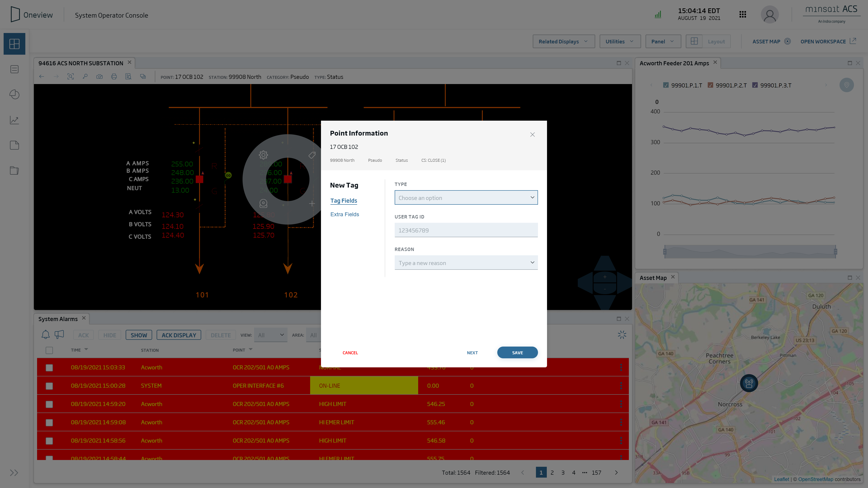This screenshot has width=868, height=488.
Task: Open the document search icon in the toolbar
Action: coord(128,76)
